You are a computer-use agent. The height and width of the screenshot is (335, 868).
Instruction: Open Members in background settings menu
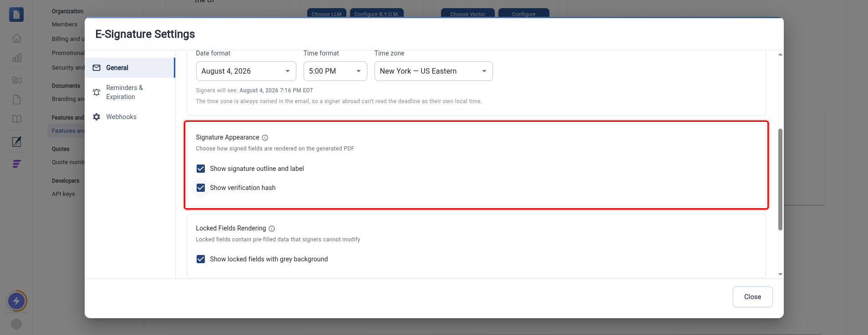(65, 25)
